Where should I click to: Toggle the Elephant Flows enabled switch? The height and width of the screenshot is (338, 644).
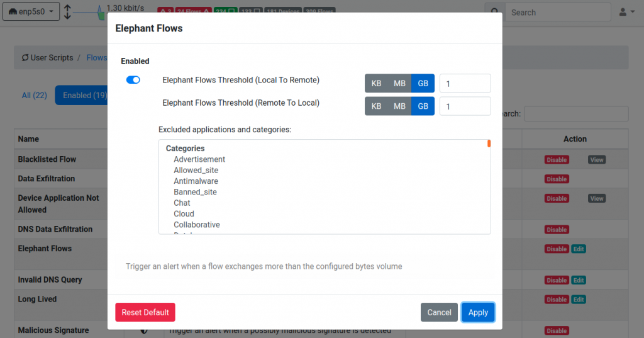(133, 80)
